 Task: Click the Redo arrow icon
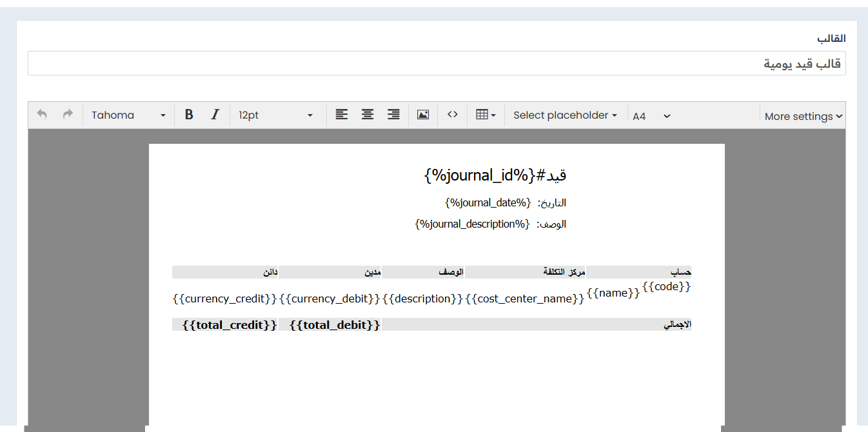tap(68, 115)
